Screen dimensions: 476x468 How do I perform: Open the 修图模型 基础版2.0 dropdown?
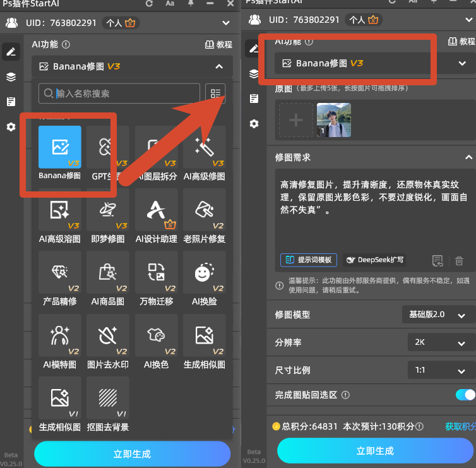coord(439,315)
